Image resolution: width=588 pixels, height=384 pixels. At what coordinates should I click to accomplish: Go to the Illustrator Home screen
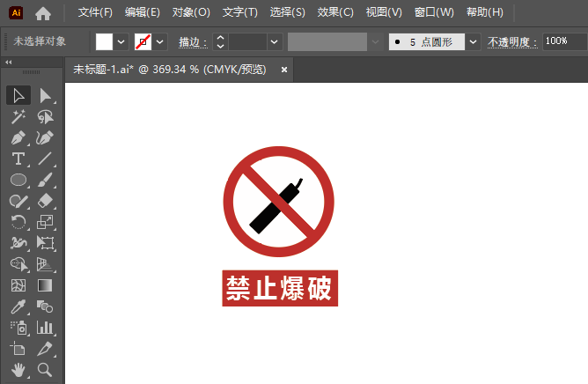43,13
